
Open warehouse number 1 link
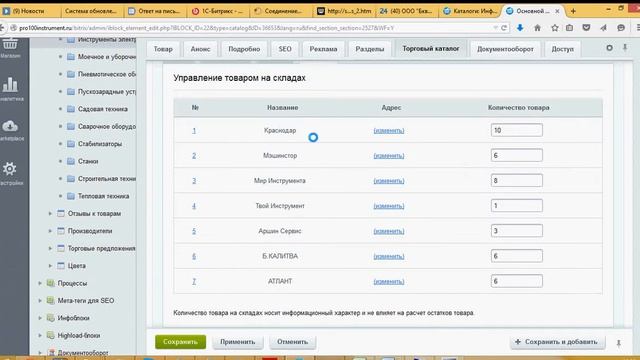coord(194,131)
